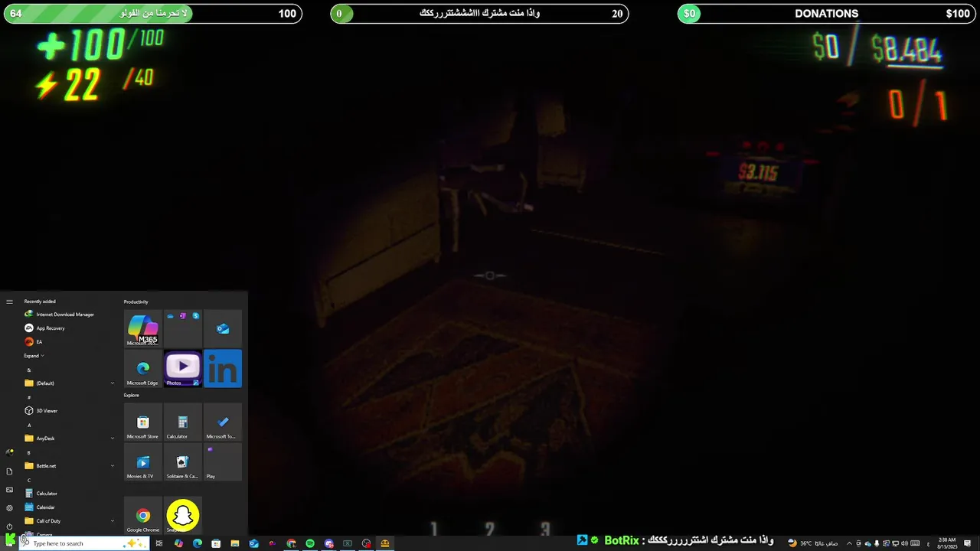The image size is (980, 551).
Task: Click the Power button in Start sidebar
Action: point(9,527)
